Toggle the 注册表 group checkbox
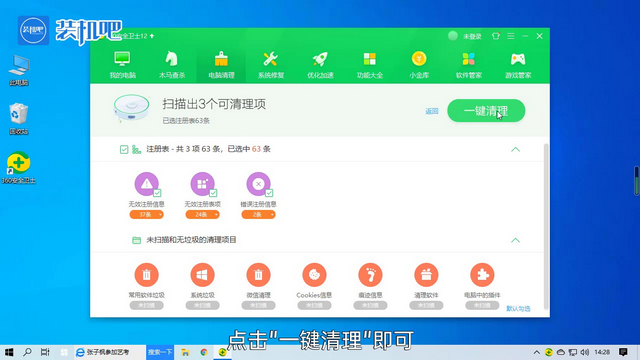 (x=124, y=149)
